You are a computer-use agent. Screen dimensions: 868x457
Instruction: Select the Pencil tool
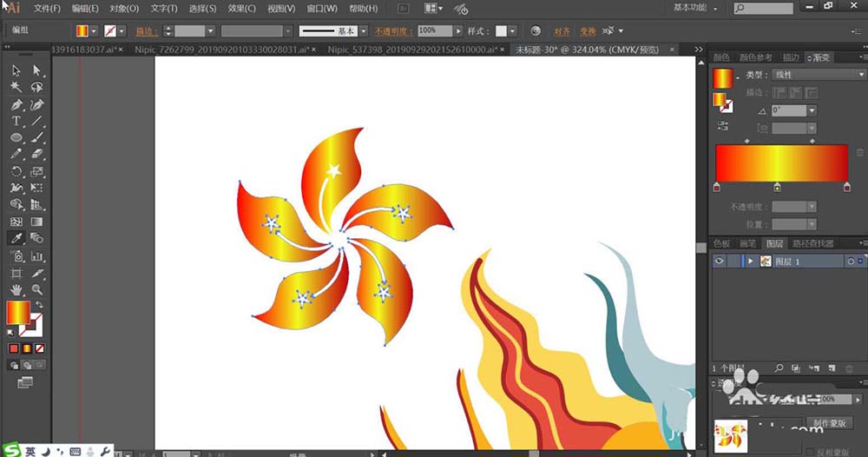(x=16, y=154)
